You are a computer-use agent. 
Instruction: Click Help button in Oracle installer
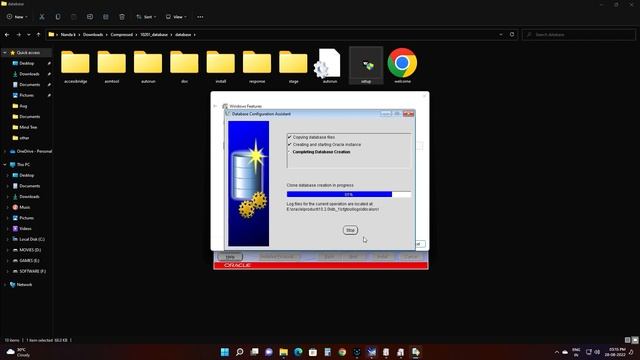(230, 257)
